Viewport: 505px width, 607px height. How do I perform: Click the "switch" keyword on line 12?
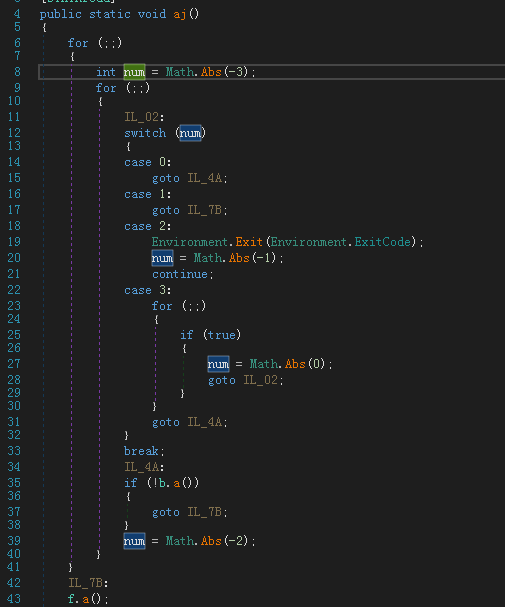point(145,133)
